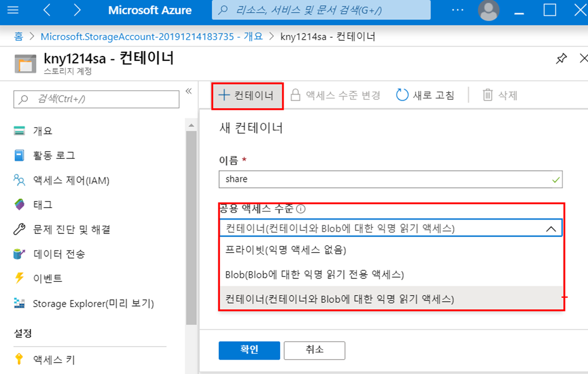Click the sidebar 검색(Ctrl+/) field

click(97, 99)
